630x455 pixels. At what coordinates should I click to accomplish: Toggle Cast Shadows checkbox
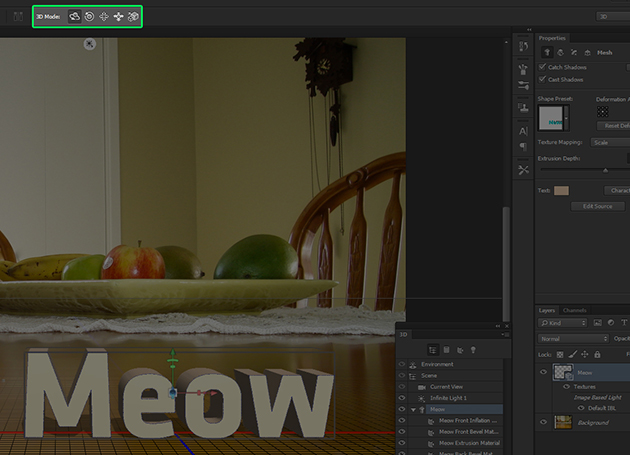(x=542, y=79)
